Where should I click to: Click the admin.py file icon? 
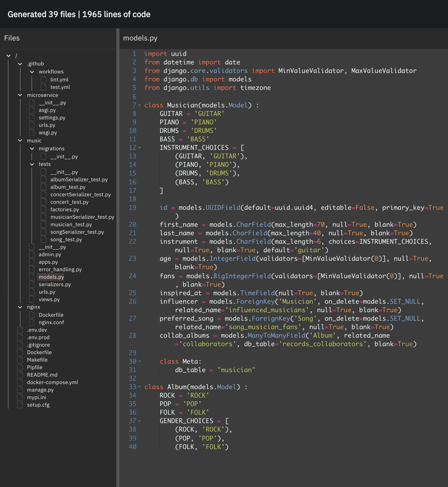point(32,254)
